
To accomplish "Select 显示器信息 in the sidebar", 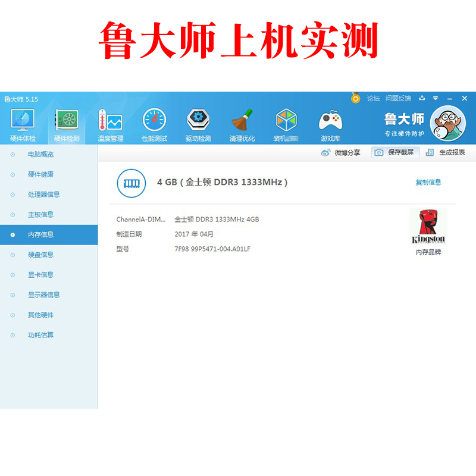I will 49,295.
